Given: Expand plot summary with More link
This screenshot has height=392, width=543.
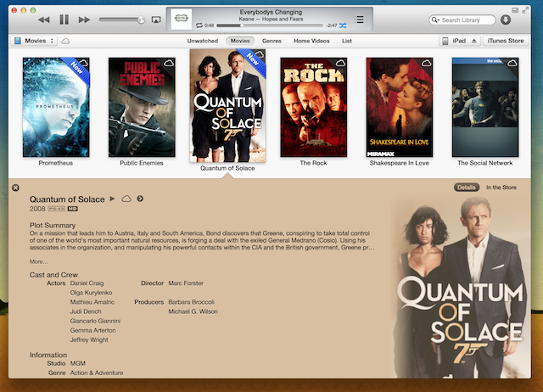Looking at the screenshot, I should [39, 262].
